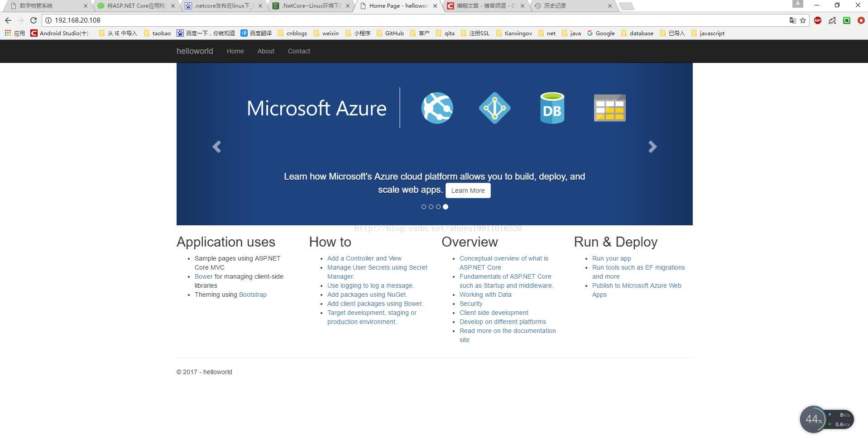Open Add packages using NuGet link
868x447 pixels.
pyautogui.click(x=367, y=295)
